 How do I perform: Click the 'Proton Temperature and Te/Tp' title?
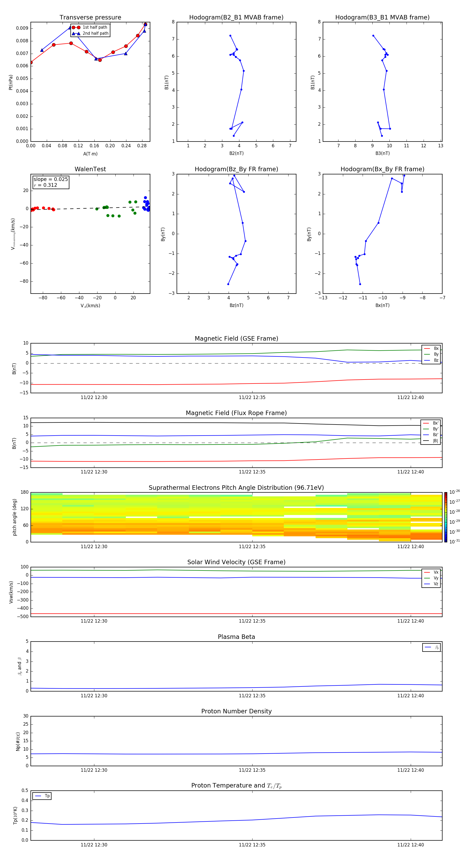coord(236,786)
